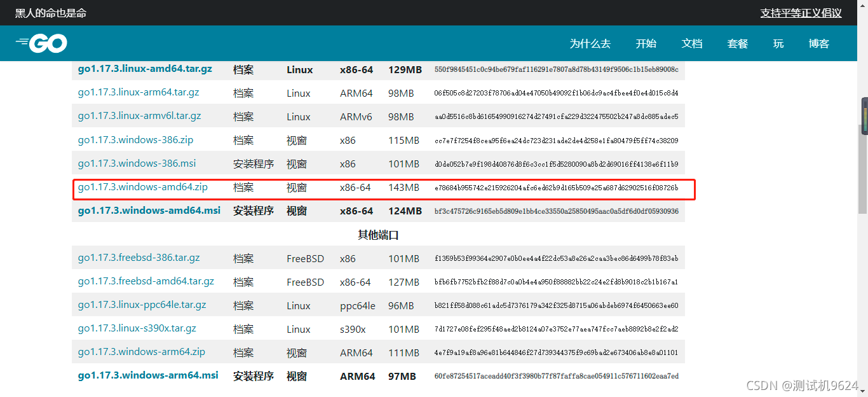Open the 玩 navigation item
This screenshot has height=397, width=868.
(x=778, y=43)
